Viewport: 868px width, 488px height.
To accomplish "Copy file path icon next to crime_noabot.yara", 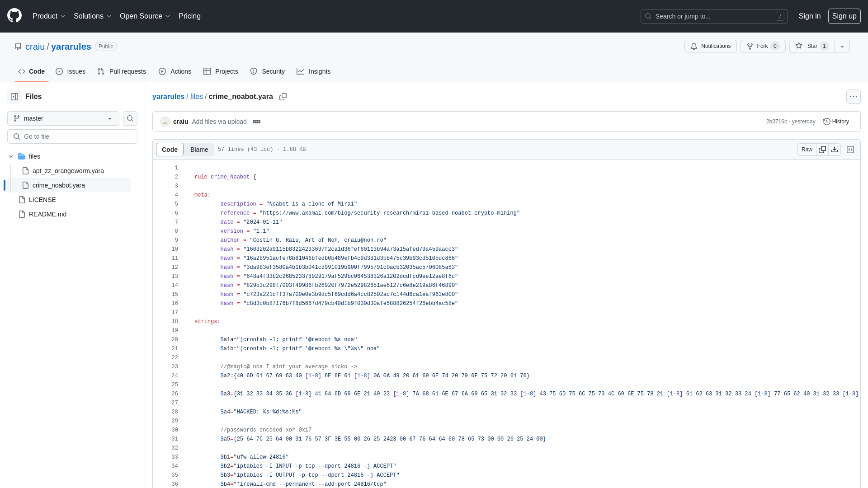I will point(283,97).
